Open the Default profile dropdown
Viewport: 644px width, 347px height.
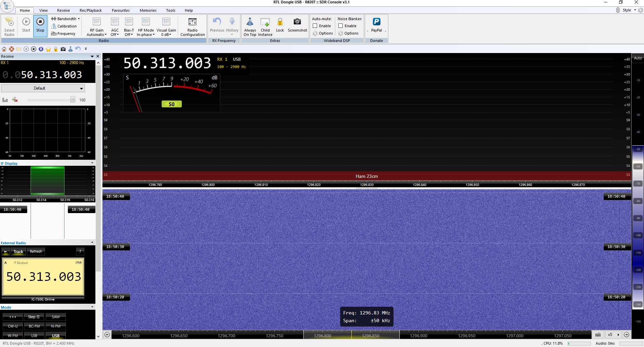(43, 88)
